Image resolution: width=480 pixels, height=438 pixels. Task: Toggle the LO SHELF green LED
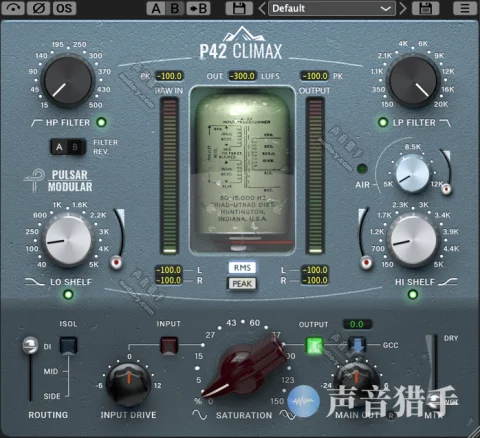tap(68, 294)
